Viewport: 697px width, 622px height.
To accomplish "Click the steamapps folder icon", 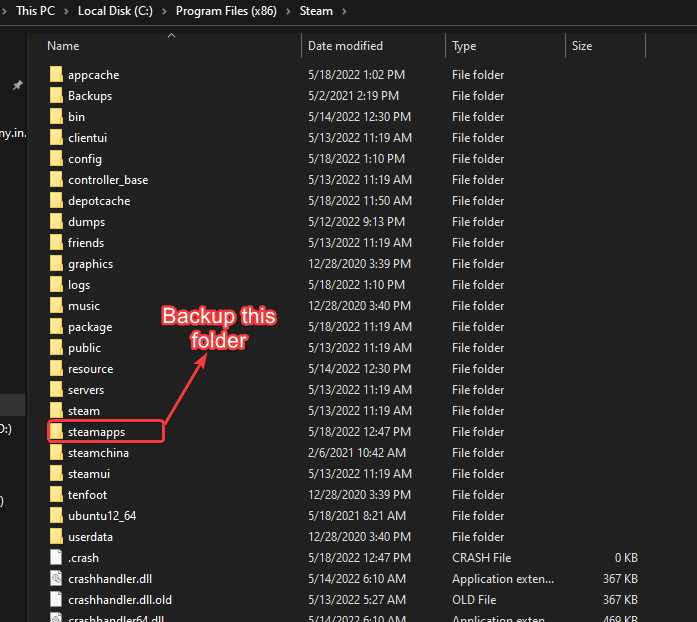I will click(56, 432).
